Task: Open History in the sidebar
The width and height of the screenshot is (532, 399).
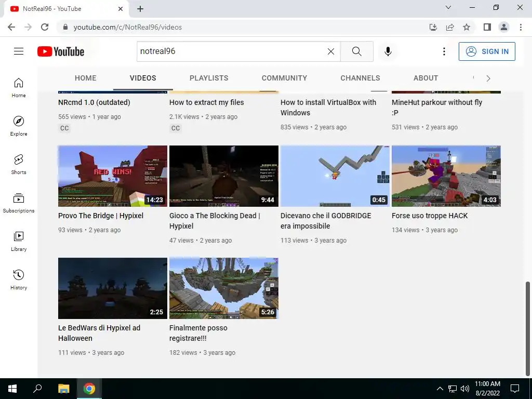Action: click(19, 280)
